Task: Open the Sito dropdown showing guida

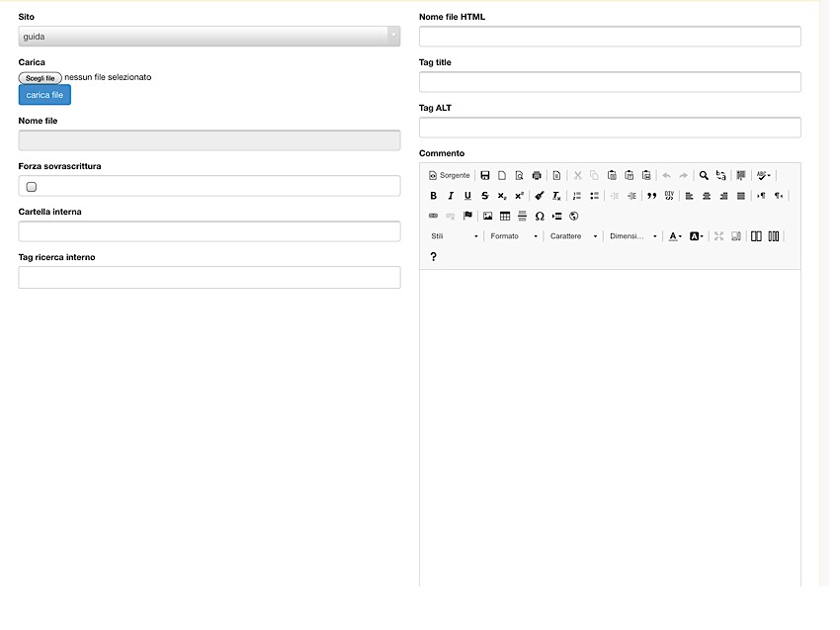Action: click(209, 37)
